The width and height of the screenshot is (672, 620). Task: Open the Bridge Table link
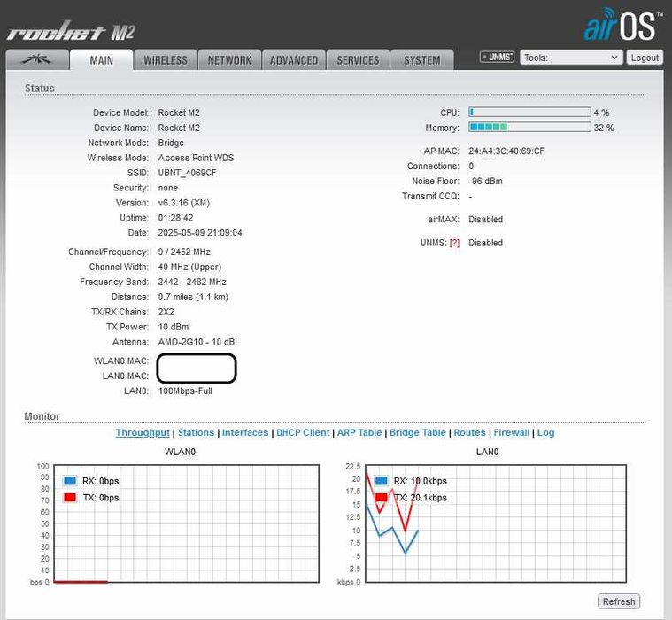pyautogui.click(x=417, y=432)
